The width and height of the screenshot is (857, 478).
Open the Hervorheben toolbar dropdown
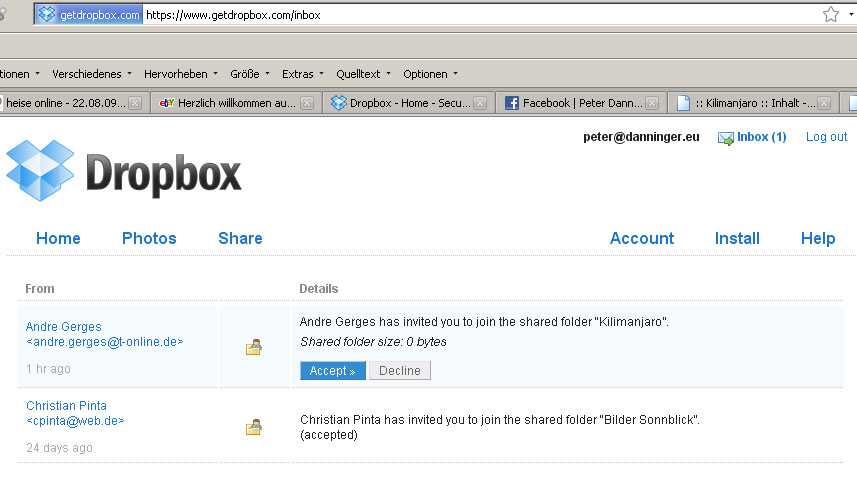coord(181,74)
